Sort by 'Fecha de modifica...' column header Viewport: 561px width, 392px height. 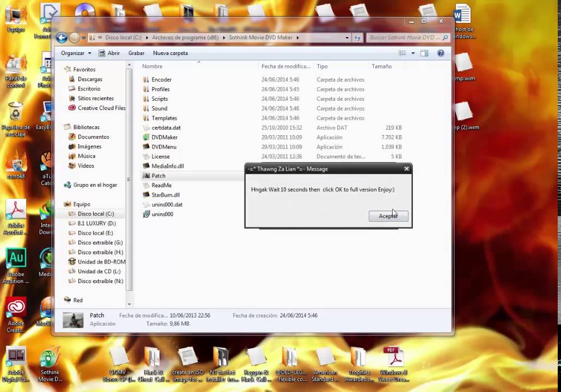(x=285, y=66)
